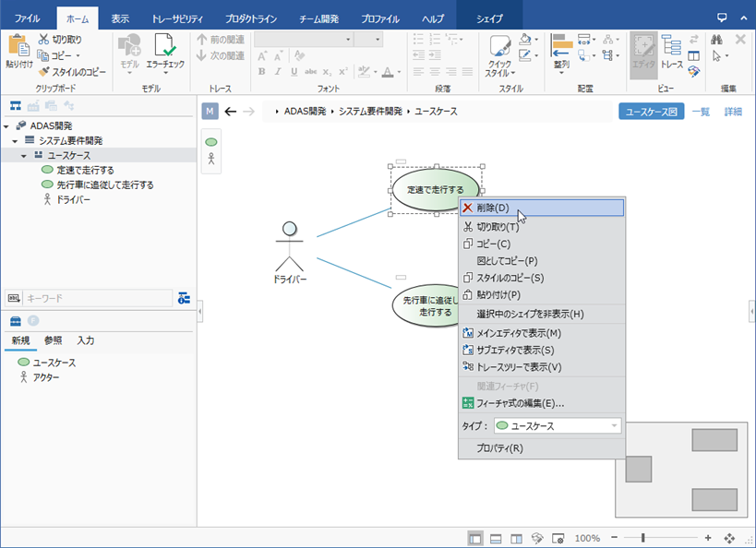Image resolution: width=756 pixels, height=548 pixels.
Task: Collapse the システム要件開発 tree node
Action: [x=16, y=140]
